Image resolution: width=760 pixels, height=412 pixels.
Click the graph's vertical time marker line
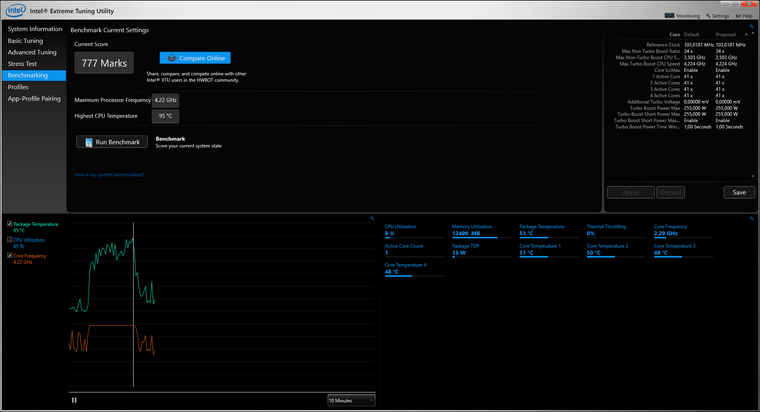133,304
